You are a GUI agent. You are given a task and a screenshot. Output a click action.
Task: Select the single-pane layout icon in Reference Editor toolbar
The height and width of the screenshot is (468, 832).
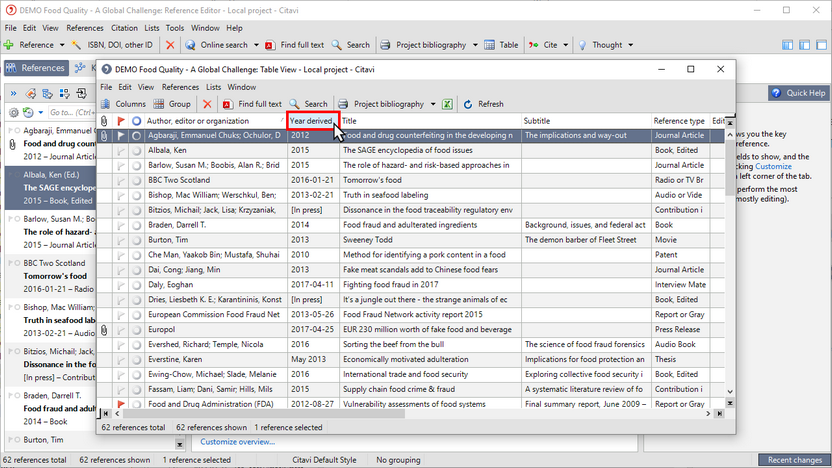tap(821, 45)
